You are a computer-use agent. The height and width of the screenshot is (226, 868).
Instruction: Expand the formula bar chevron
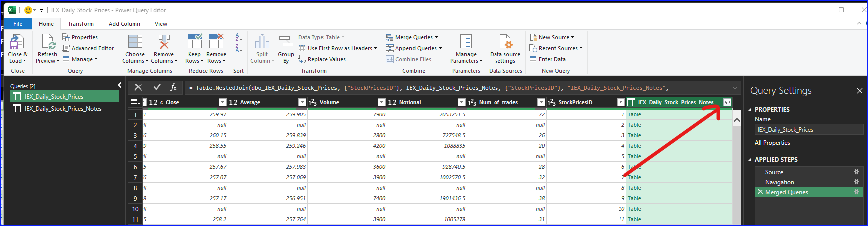(x=734, y=88)
